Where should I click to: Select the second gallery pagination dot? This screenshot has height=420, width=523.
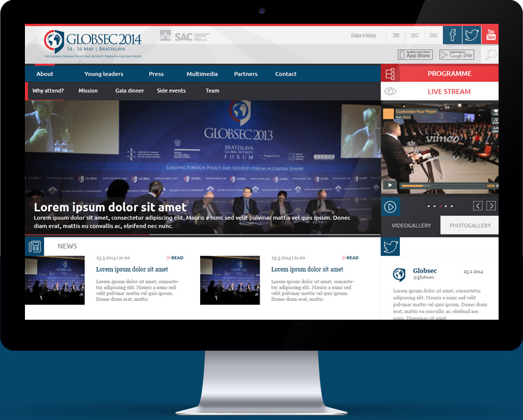pos(434,206)
